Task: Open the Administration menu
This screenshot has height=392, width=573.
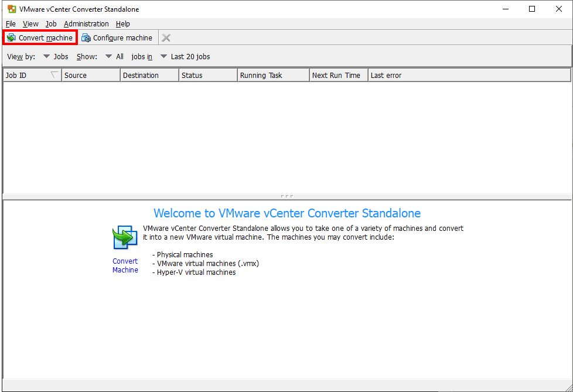Action: click(x=86, y=23)
